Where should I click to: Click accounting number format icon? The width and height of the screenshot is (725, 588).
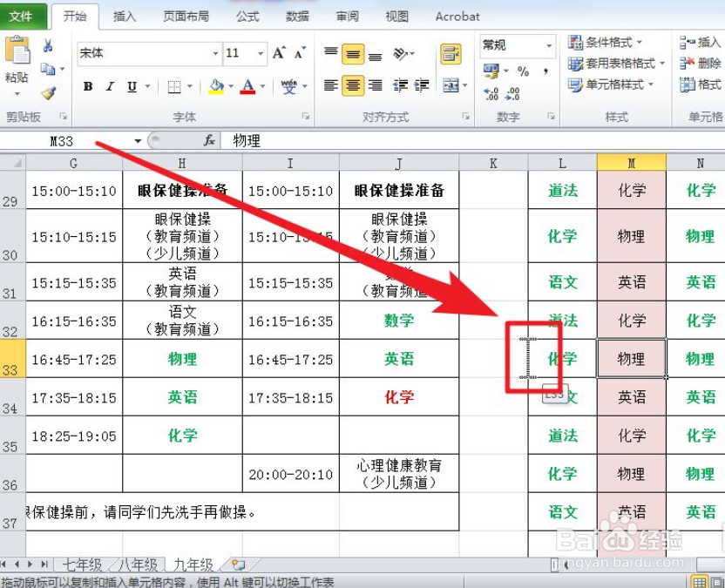(x=491, y=71)
